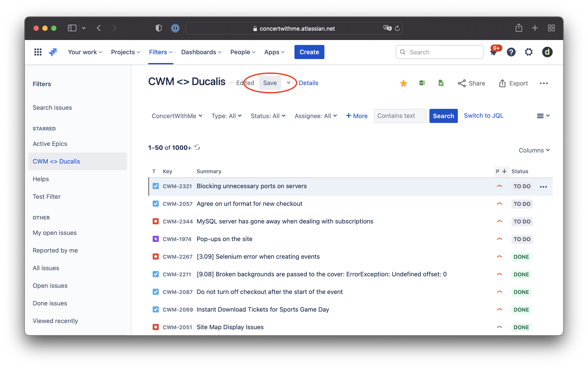Unstar the CWM <> Ducalis filter

(x=403, y=83)
